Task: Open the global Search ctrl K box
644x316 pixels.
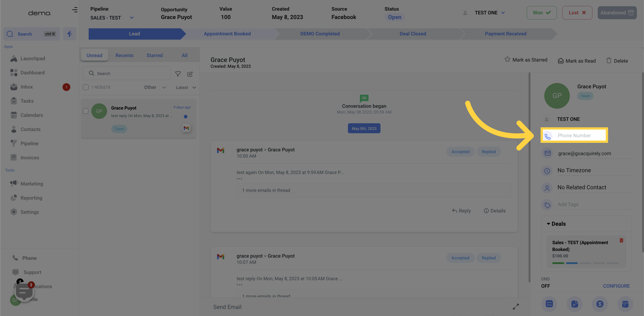Action: click(31, 34)
